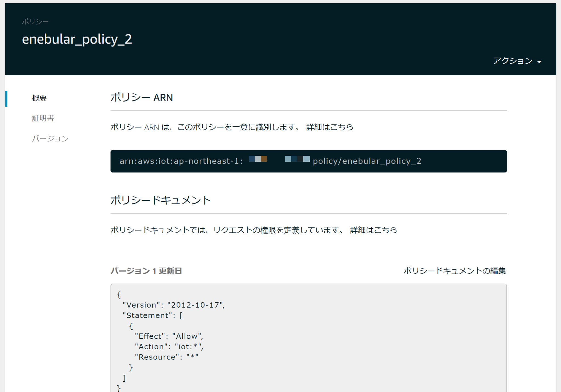Click the enebular_policy_2 page title

tap(77, 39)
